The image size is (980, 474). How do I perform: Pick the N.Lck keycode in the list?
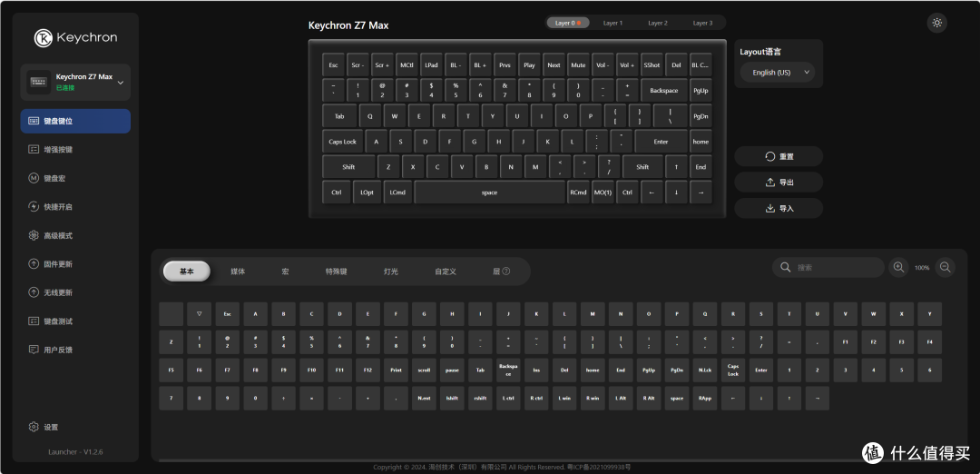(x=704, y=370)
